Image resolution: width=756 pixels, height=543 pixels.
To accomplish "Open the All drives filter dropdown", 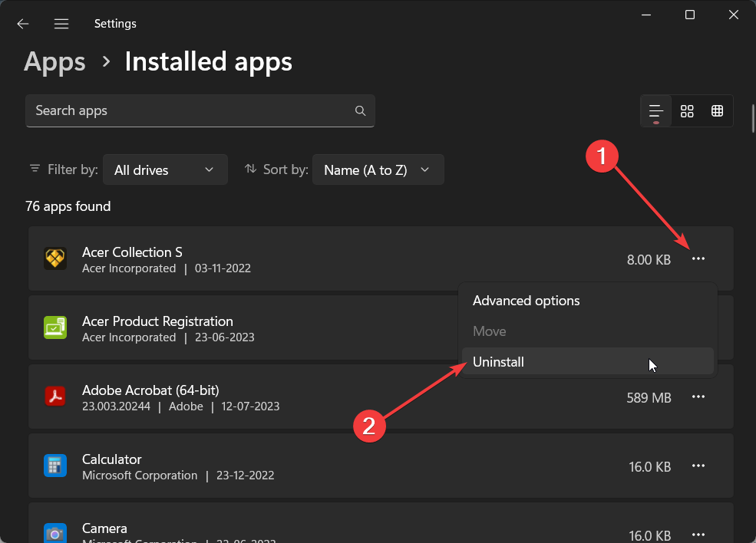I will click(165, 169).
